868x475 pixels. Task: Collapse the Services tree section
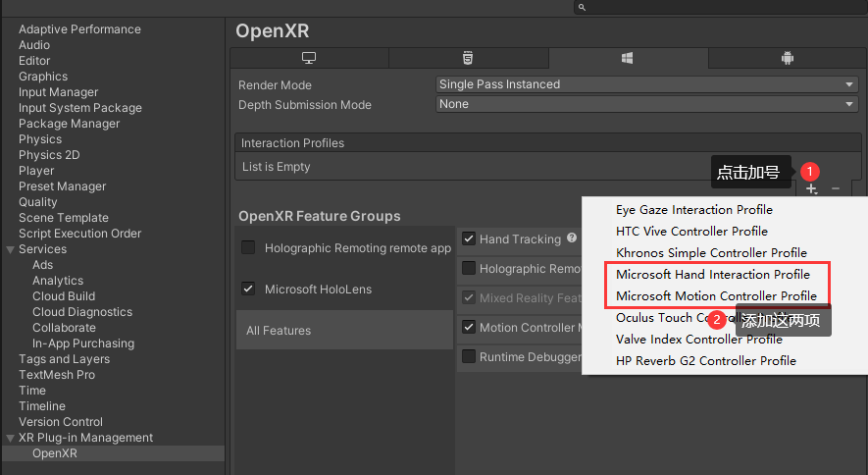point(10,249)
